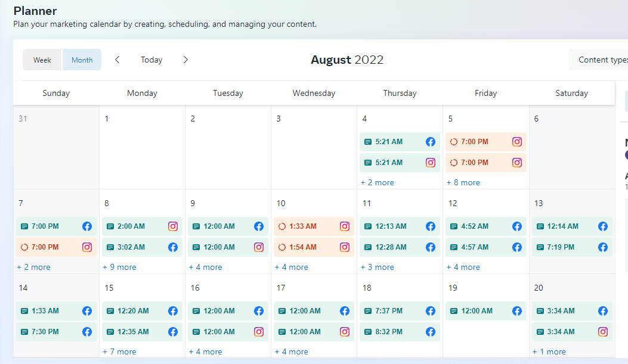This screenshot has height=364, width=628.
Task: Click post icon on August 19 12:00 AM entry
Action: 454,311
